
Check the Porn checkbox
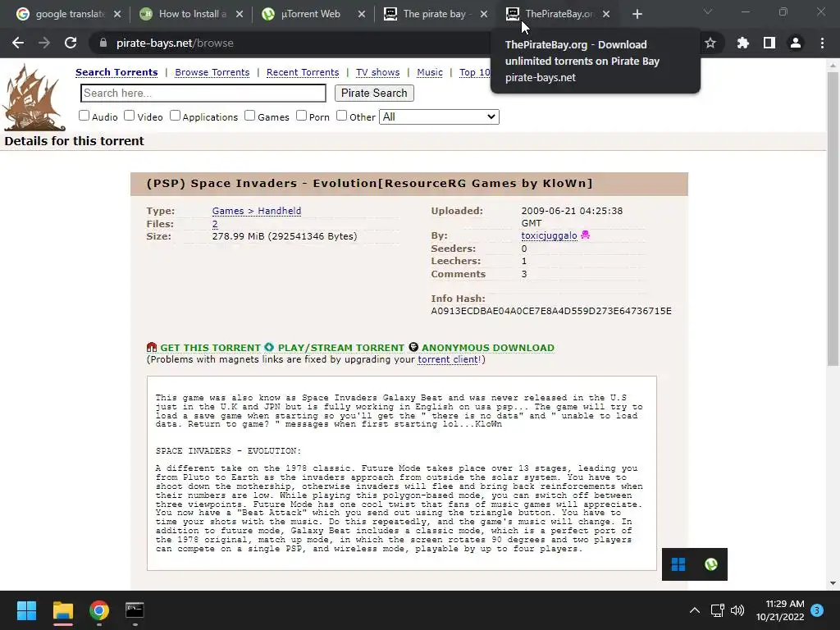pyautogui.click(x=302, y=115)
